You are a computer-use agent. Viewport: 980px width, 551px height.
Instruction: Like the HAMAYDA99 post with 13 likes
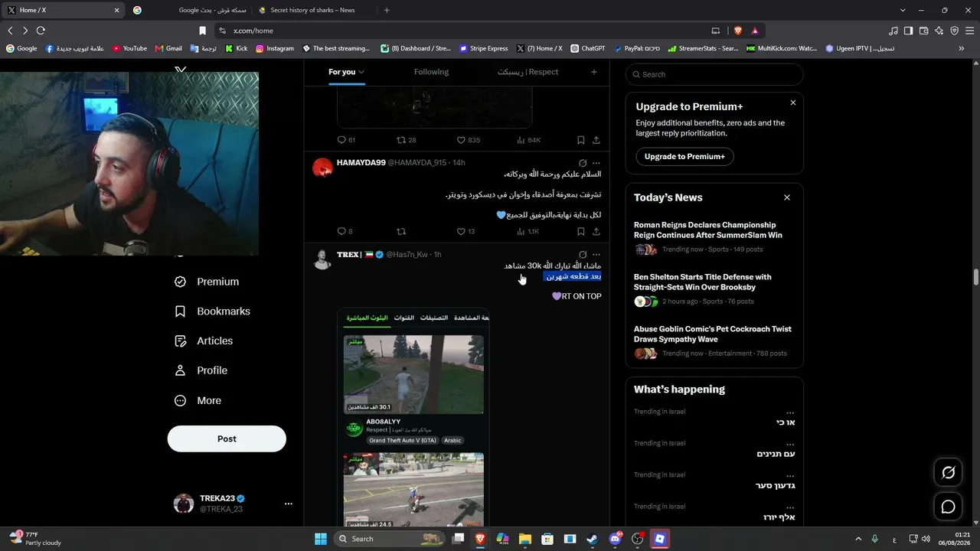pyautogui.click(x=461, y=231)
